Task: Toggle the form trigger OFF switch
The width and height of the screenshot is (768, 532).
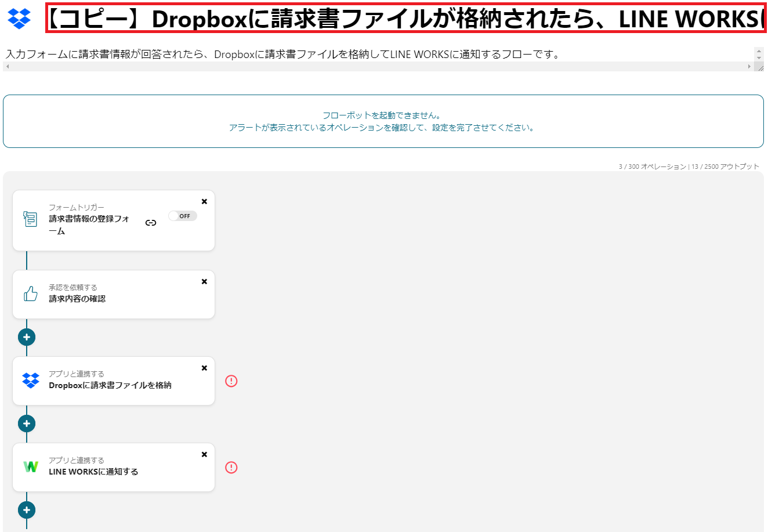Action: [183, 216]
